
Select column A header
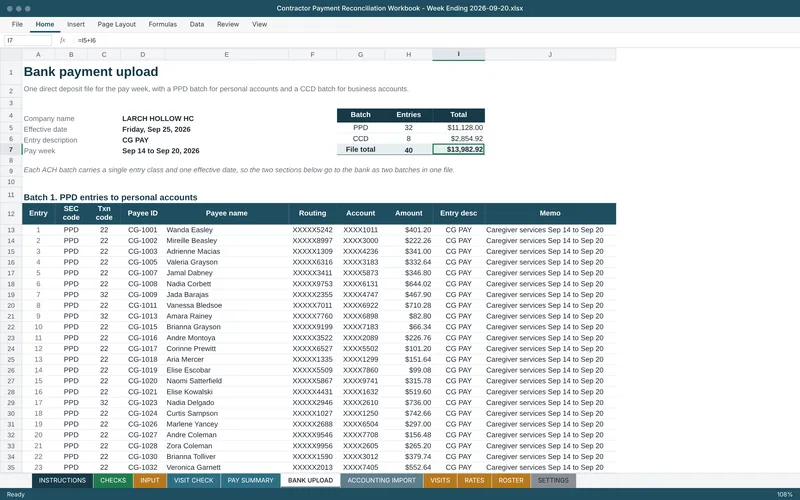[x=38, y=55]
